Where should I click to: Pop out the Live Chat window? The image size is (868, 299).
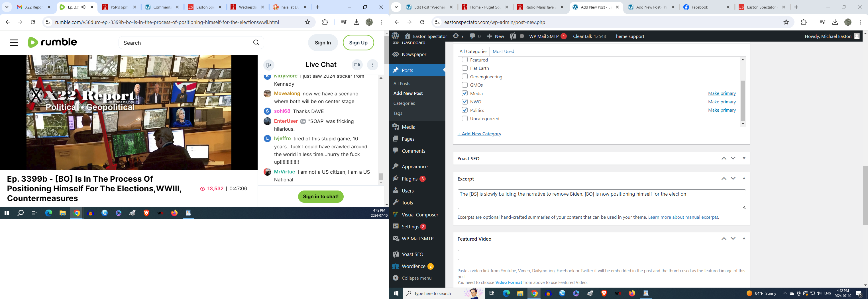357,65
